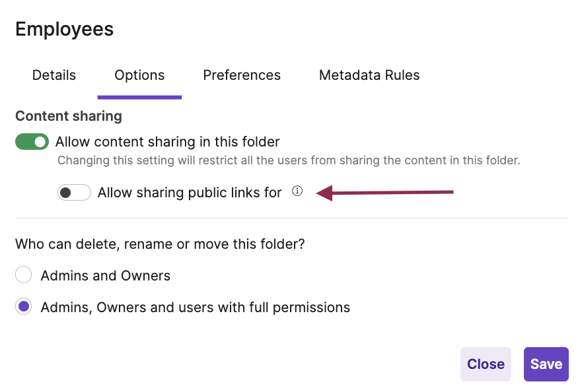The width and height of the screenshot is (580, 392).
Task: Save the folder settings
Action: (546, 364)
